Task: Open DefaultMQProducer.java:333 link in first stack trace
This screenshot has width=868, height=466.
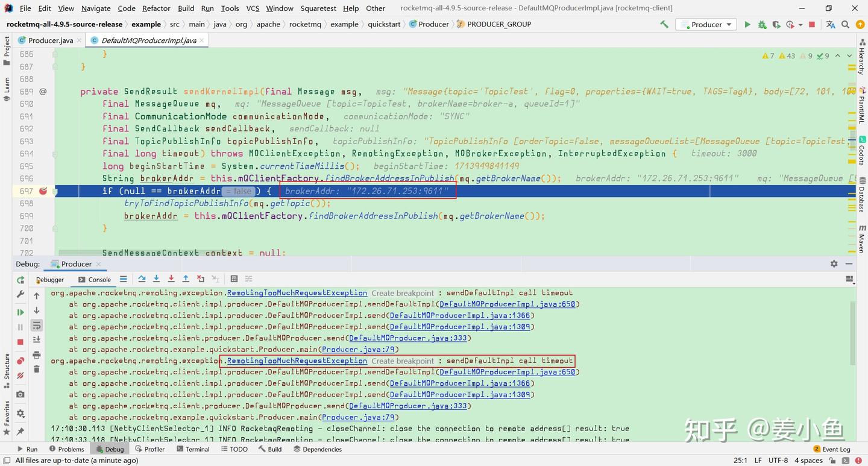Action: pos(407,338)
